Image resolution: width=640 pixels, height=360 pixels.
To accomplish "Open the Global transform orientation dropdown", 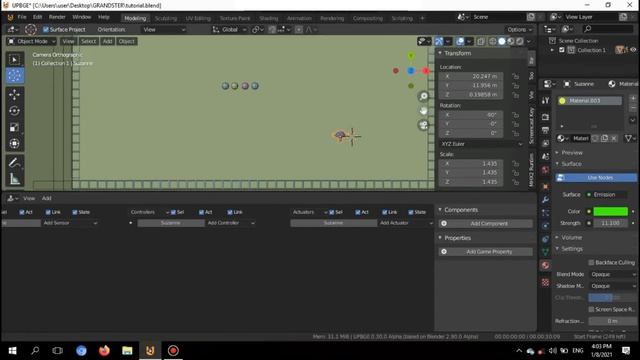I will (x=230, y=29).
